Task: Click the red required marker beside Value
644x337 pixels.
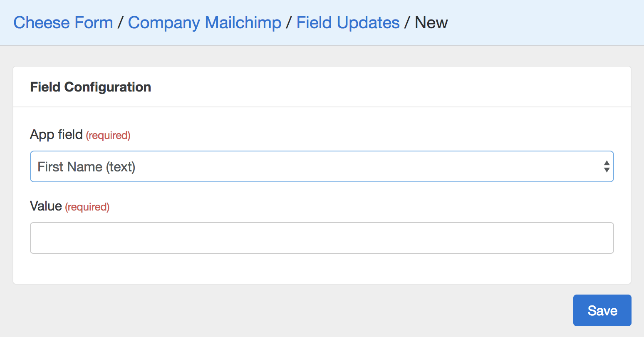Action: [x=87, y=207]
